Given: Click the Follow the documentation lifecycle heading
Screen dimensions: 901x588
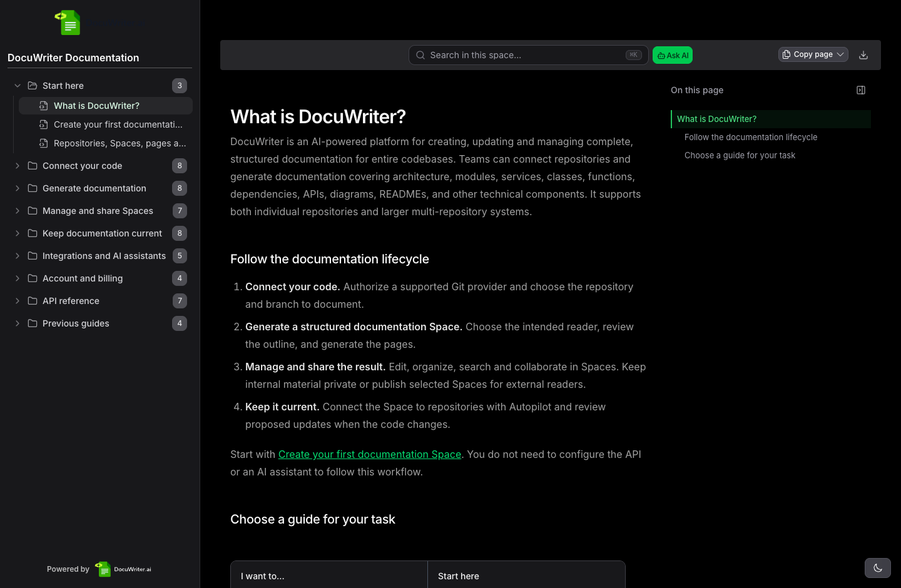Looking at the screenshot, I should [330, 259].
